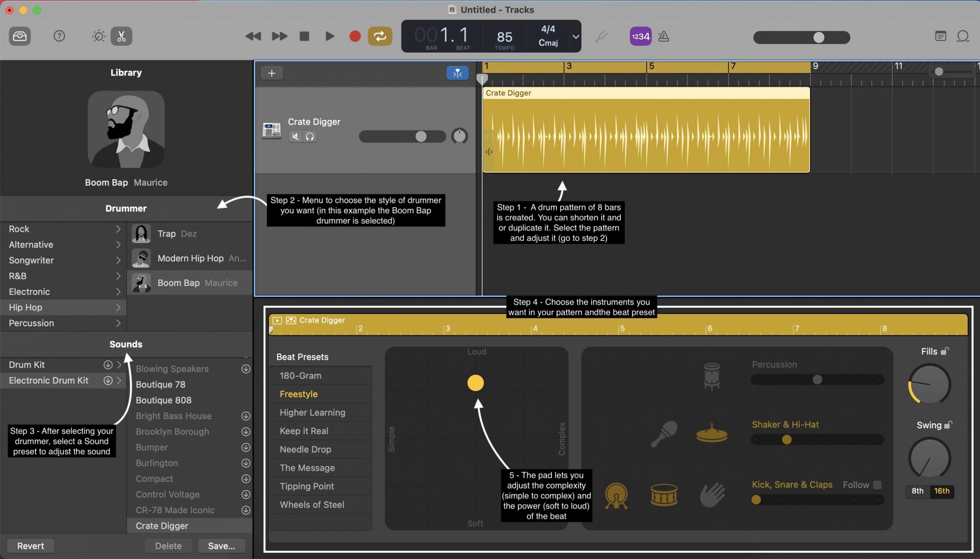Mute the Crate Digger track
The image size is (980, 559).
[x=296, y=136]
